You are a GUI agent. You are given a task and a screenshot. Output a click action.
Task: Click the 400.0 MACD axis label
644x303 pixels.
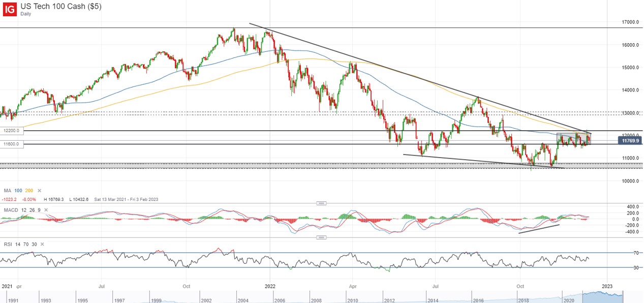coord(633,207)
